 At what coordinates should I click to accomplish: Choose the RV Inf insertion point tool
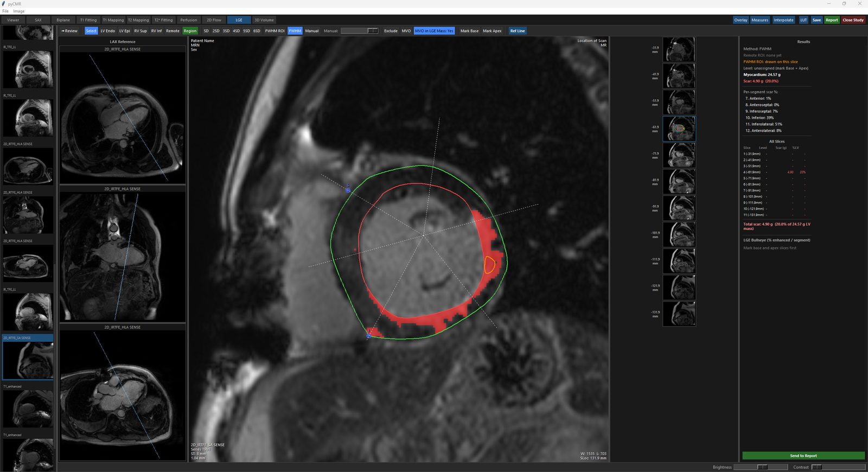[156, 31]
